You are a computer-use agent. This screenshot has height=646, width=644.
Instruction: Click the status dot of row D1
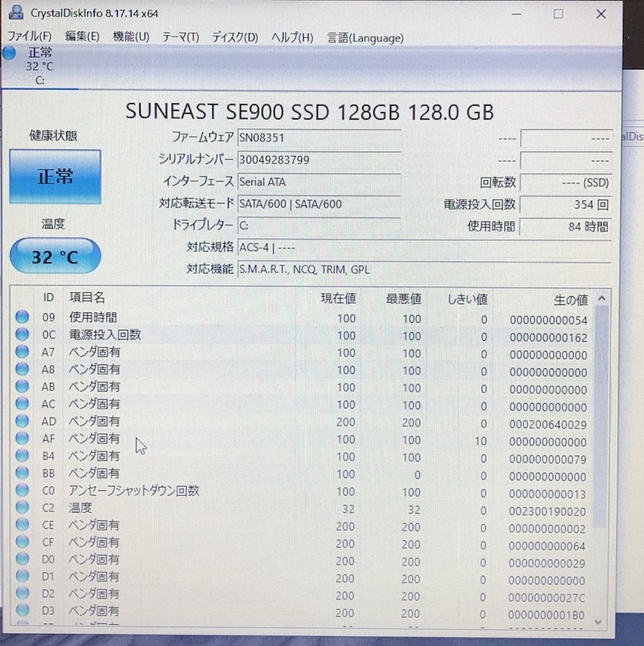pyautogui.click(x=23, y=576)
